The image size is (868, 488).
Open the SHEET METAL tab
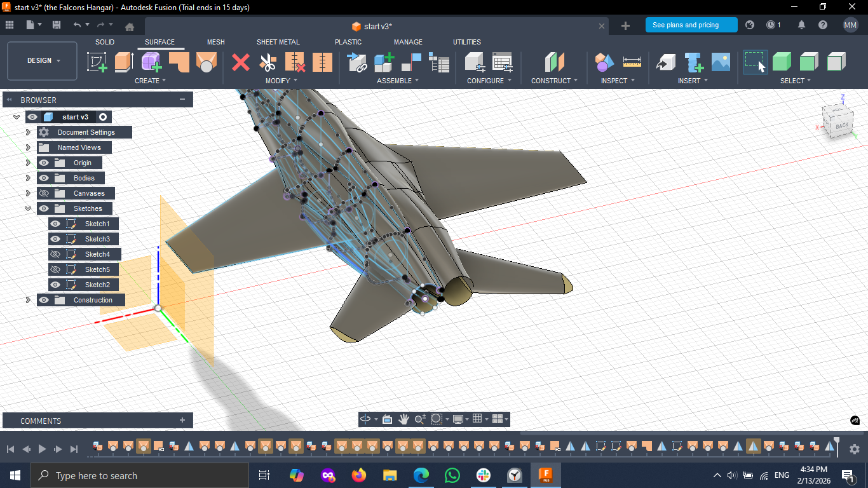278,42
